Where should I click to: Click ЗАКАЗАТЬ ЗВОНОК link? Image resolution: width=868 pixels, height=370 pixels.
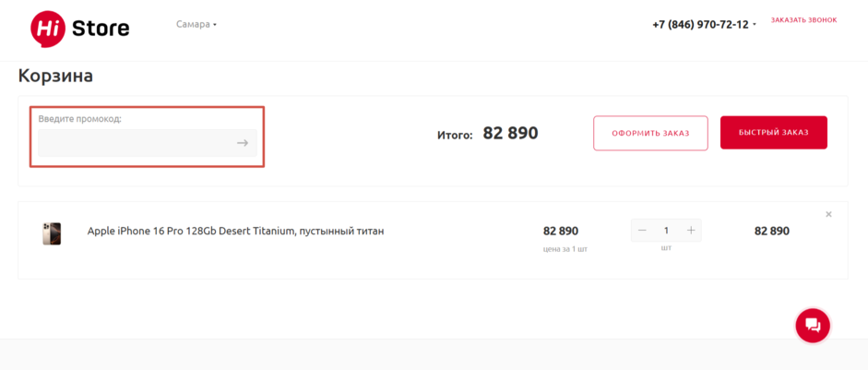tap(803, 20)
